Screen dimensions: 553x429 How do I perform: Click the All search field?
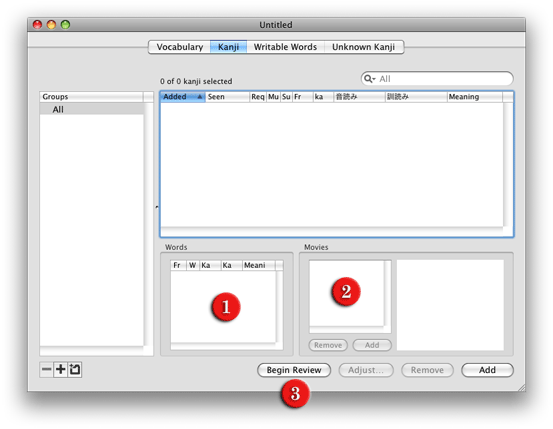437,79
